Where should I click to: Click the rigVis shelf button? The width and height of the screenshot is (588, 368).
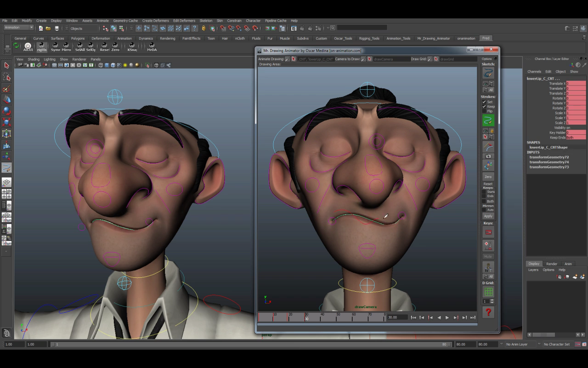pyautogui.click(x=42, y=46)
